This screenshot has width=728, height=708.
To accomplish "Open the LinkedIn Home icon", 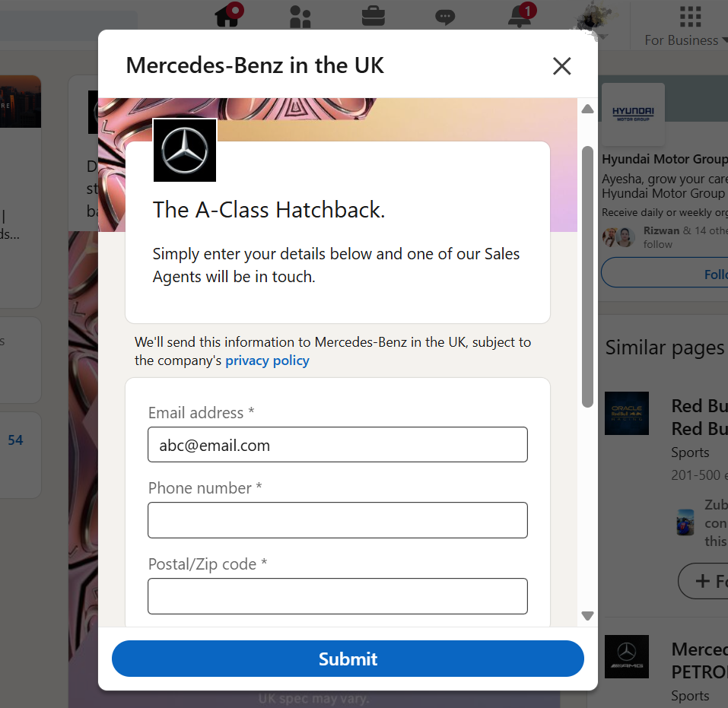I will pyautogui.click(x=228, y=15).
